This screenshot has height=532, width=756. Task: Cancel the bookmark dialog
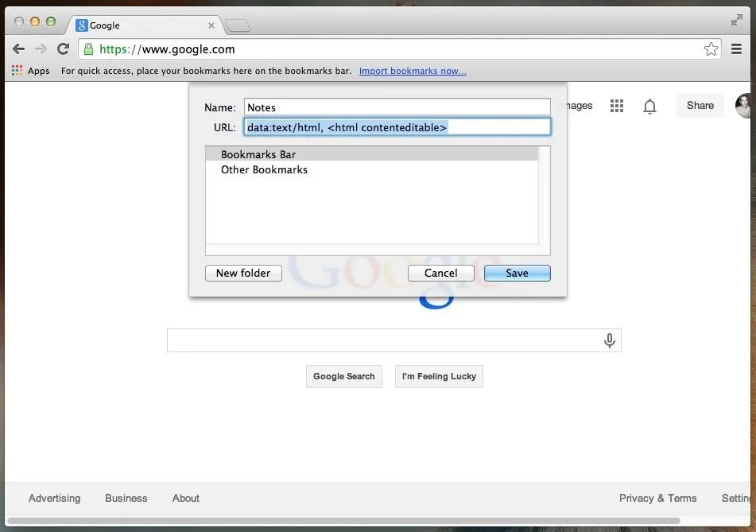pyautogui.click(x=440, y=273)
